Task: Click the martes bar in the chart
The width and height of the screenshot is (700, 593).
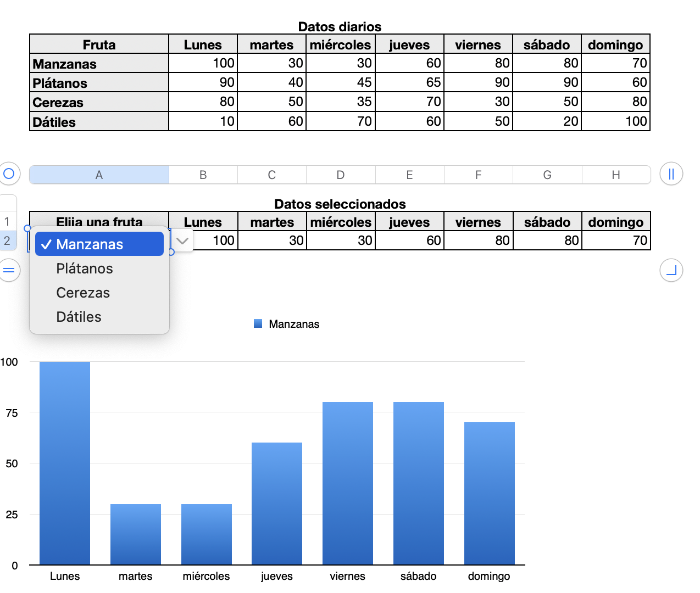Action: (x=136, y=534)
